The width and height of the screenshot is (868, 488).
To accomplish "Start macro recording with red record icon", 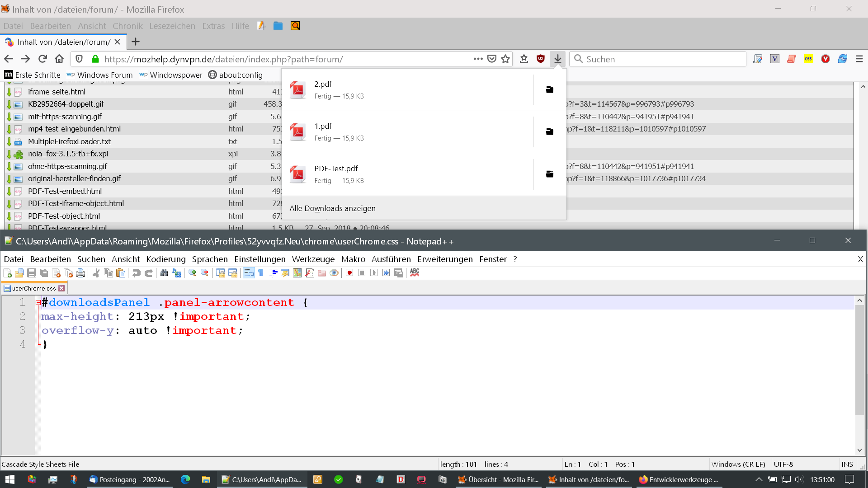I will coord(349,273).
